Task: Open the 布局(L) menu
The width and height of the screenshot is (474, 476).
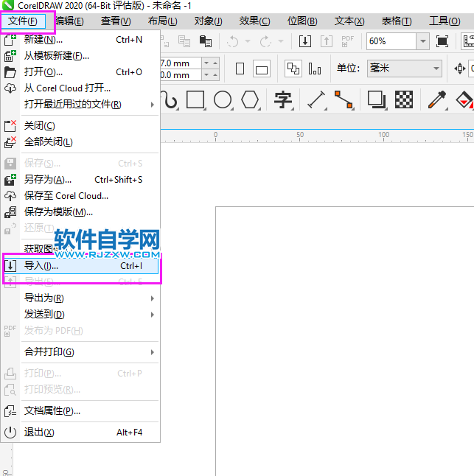Action: pos(162,21)
